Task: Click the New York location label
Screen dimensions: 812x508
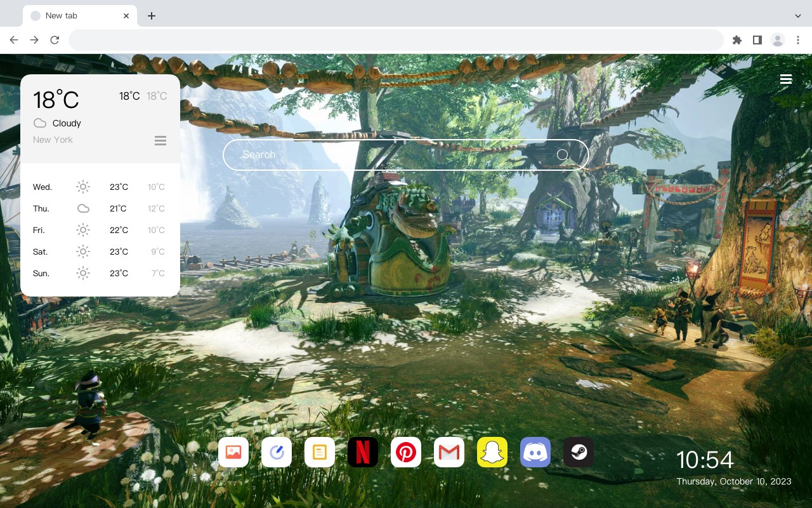Action: pyautogui.click(x=53, y=140)
